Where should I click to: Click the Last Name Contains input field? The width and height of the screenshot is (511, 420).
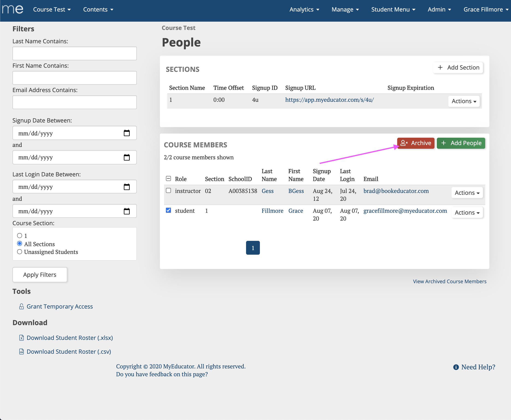coord(75,53)
